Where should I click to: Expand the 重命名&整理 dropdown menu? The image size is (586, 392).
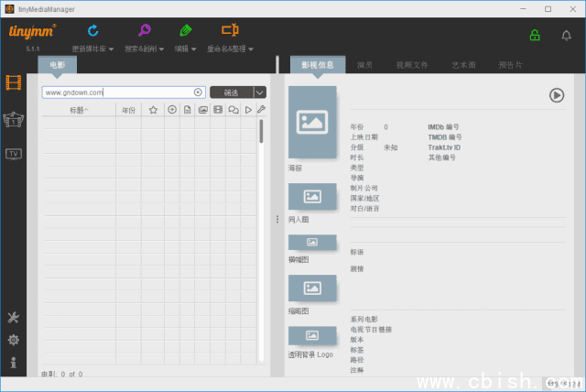(x=230, y=49)
